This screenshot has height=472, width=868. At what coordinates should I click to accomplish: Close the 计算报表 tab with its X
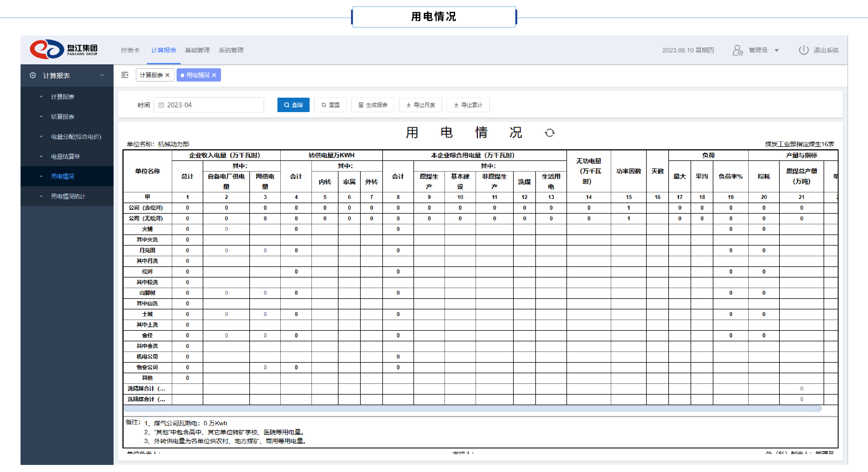click(167, 75)
